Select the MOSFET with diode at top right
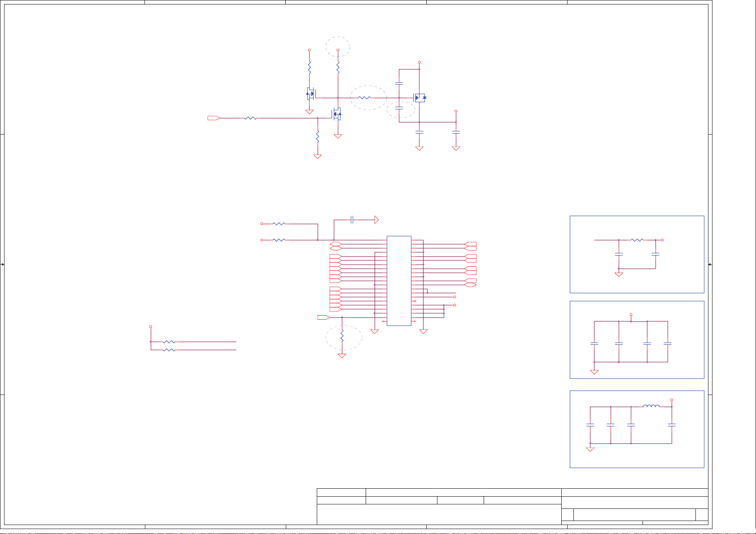 [x=420, y=97]
